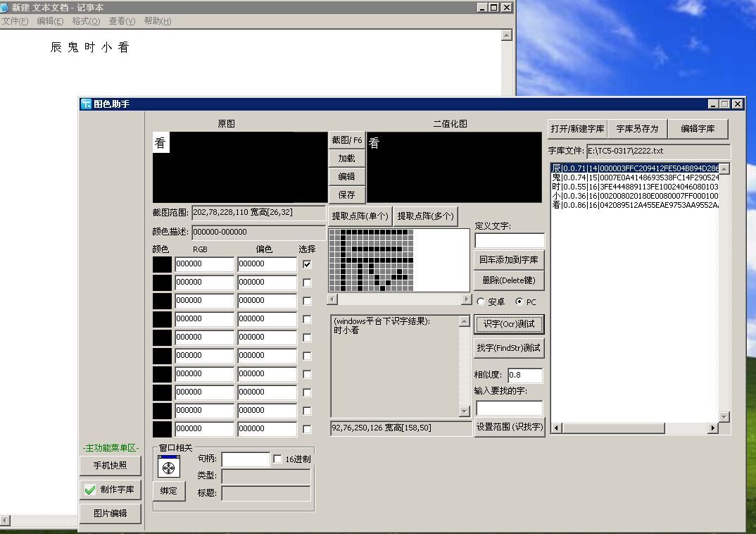
Task: Click the first row's 偏色 value field
Action: (267, 264)
